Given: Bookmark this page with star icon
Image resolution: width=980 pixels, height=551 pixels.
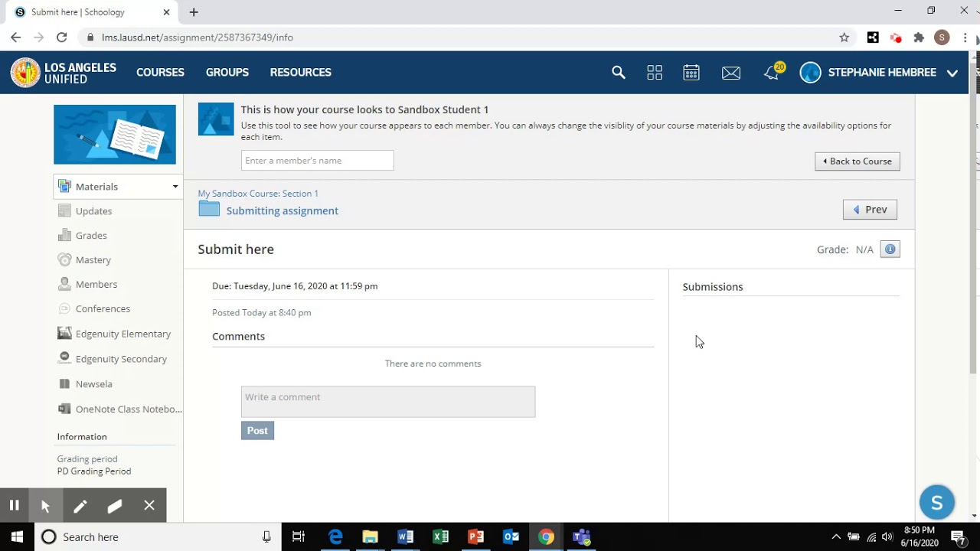Looking at the screenshot, I should (x=844, y=37).
